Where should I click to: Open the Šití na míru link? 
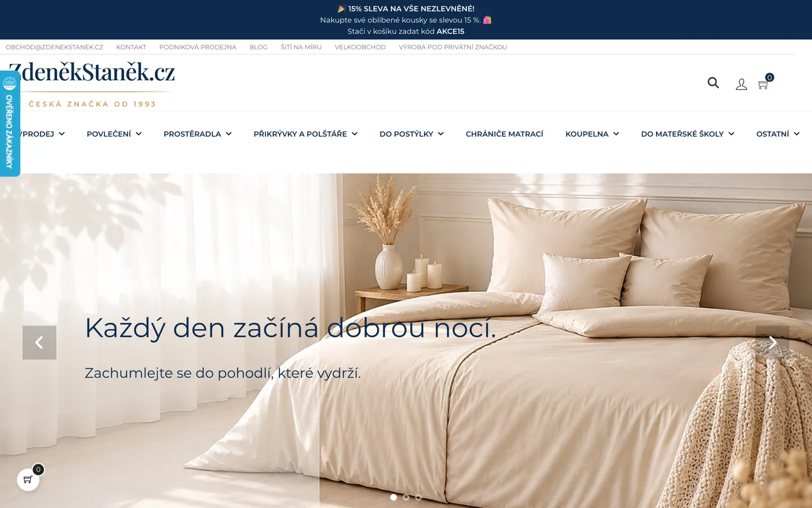click(301, 47)
